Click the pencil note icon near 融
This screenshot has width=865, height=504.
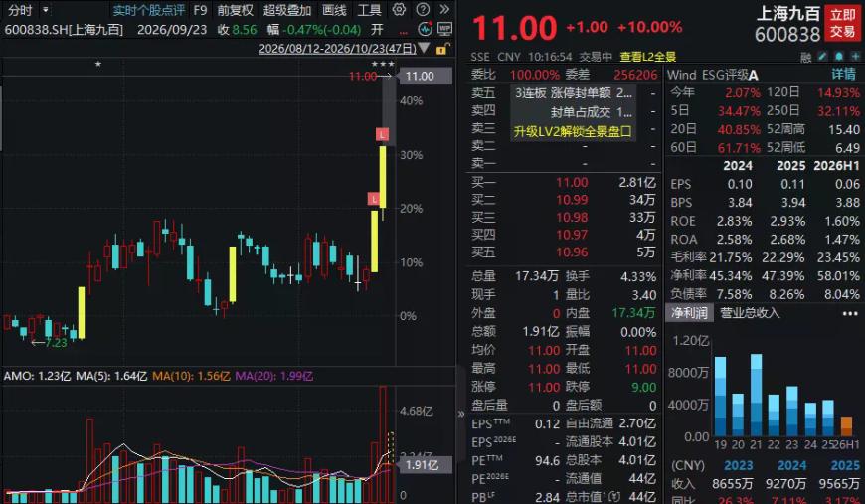tap(822, 57)
